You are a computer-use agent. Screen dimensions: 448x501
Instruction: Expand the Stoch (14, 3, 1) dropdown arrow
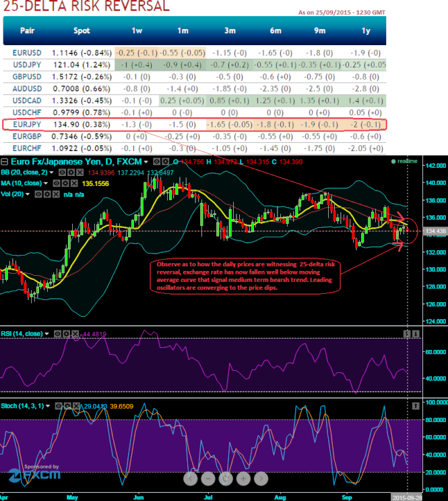coord(48,406)
